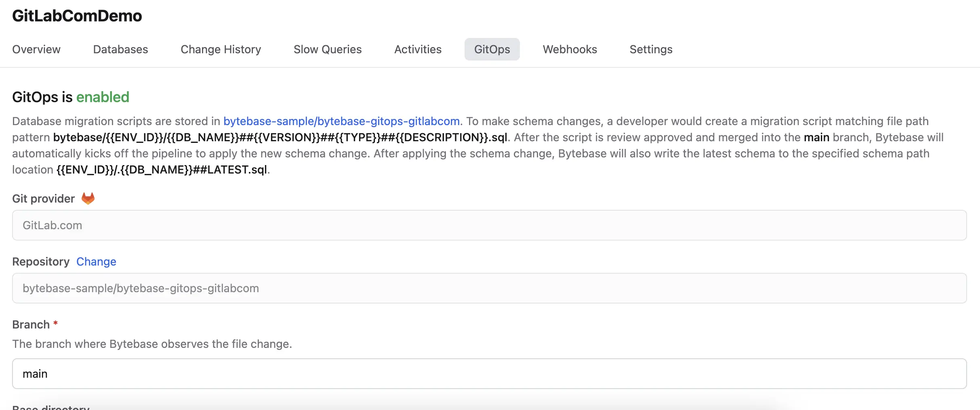View the Activities tab
The height and width of the screenshot is (410, 980).
point(418,49)
